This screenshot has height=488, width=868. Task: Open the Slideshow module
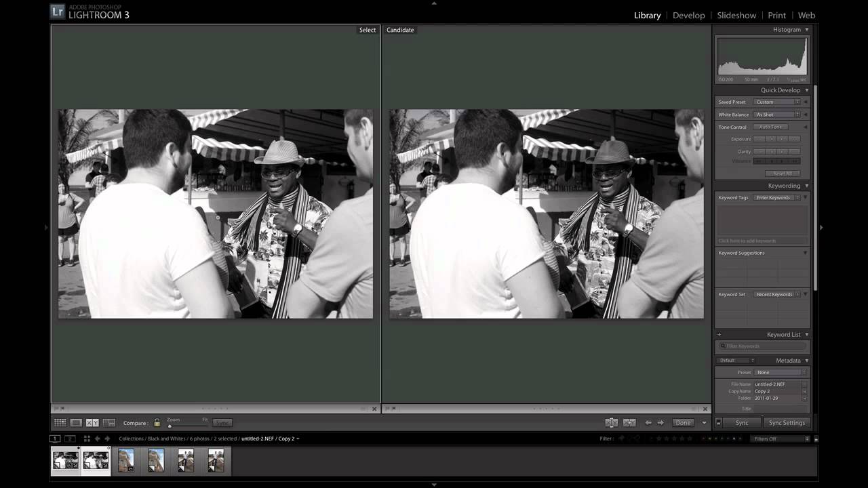click(736, 15)
